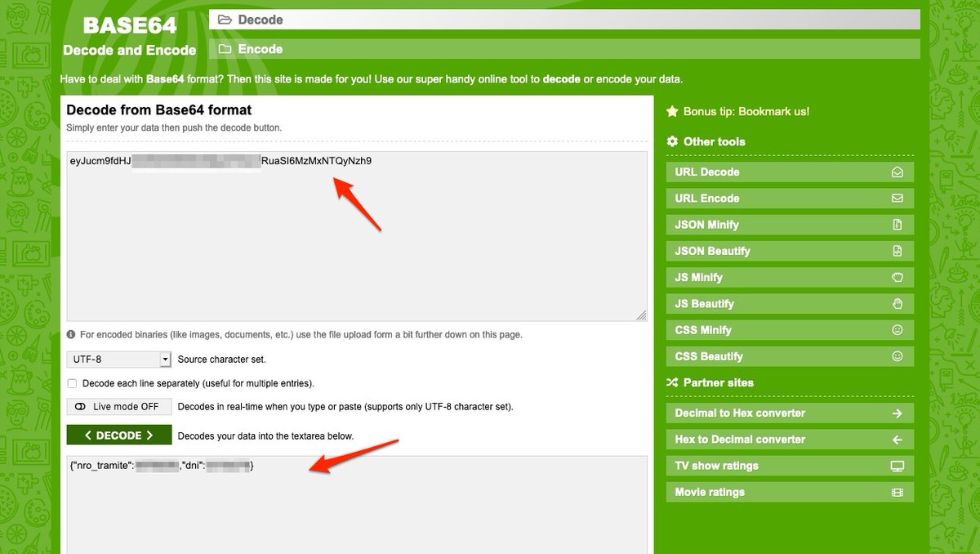Open the Encode tab
Viewport: 980px width, 554px height.
564,49
